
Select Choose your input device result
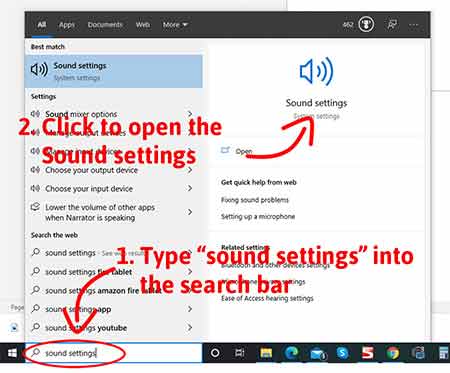[113, 189]
